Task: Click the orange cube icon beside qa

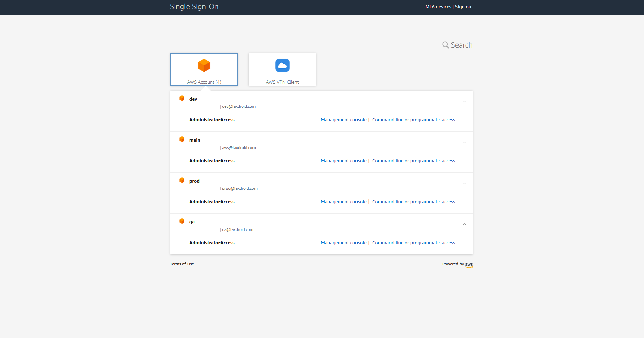Action: 182,221
